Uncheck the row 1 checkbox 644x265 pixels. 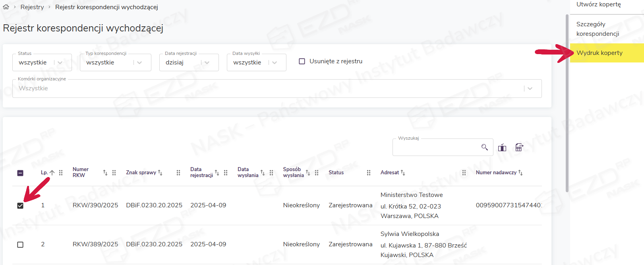(x=20, y=206)
